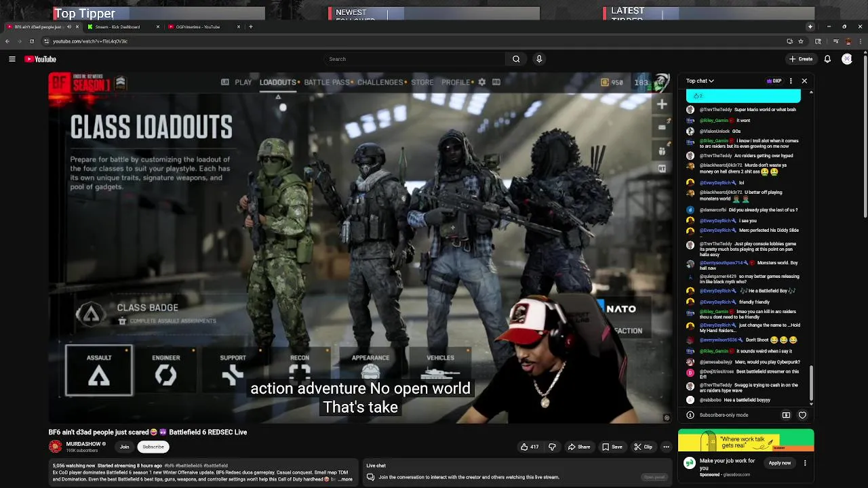Open the CHALLENGES menu item

coord(380,82)
